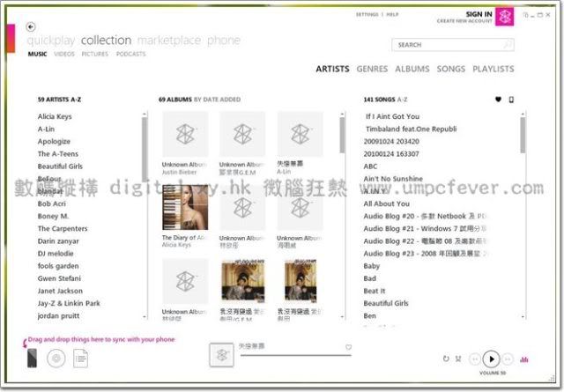This screenshot has width=564, height=392.
Task: Toggle the heart rating on current track
Action: point(348,347)
